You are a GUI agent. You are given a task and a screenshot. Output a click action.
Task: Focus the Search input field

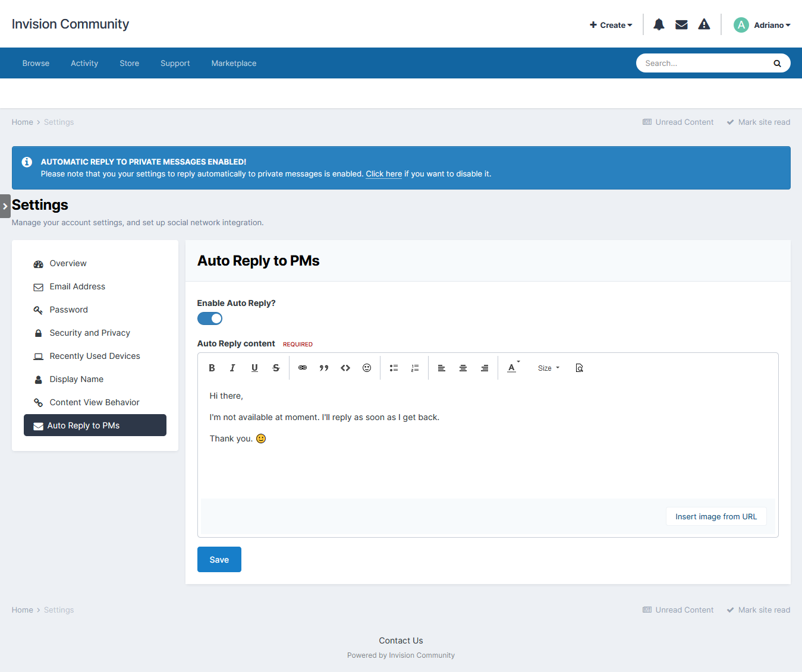pos(704,63)
